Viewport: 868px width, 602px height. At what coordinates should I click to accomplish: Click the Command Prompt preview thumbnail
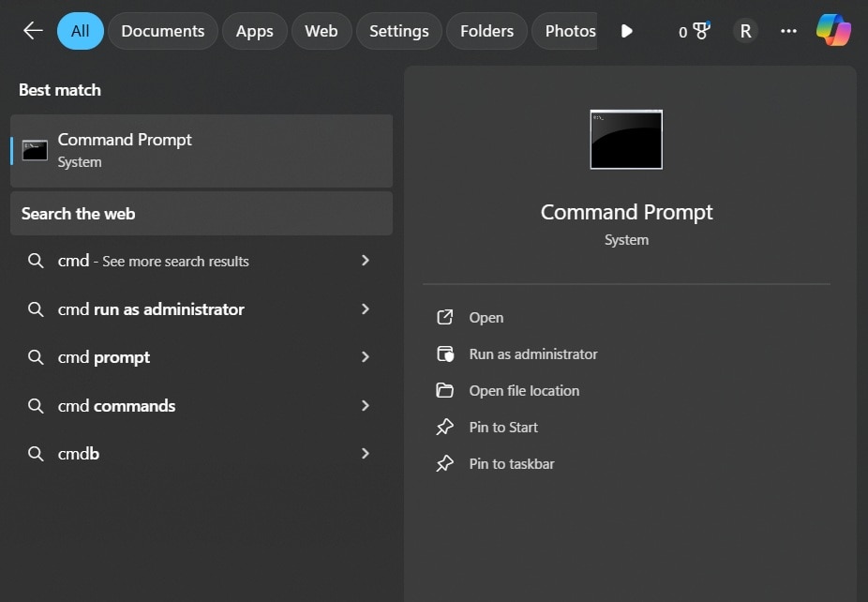point(625,139)
